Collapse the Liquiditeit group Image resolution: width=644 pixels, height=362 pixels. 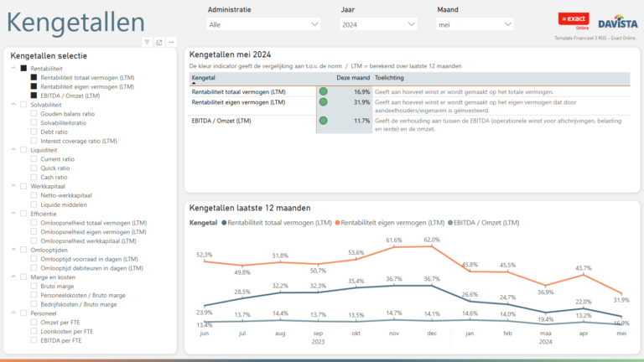pyautogui.click(x=13, y=149)
